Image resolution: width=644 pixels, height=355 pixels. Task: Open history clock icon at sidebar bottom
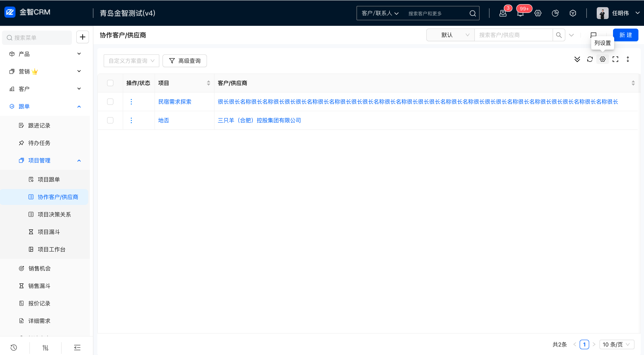14,347
